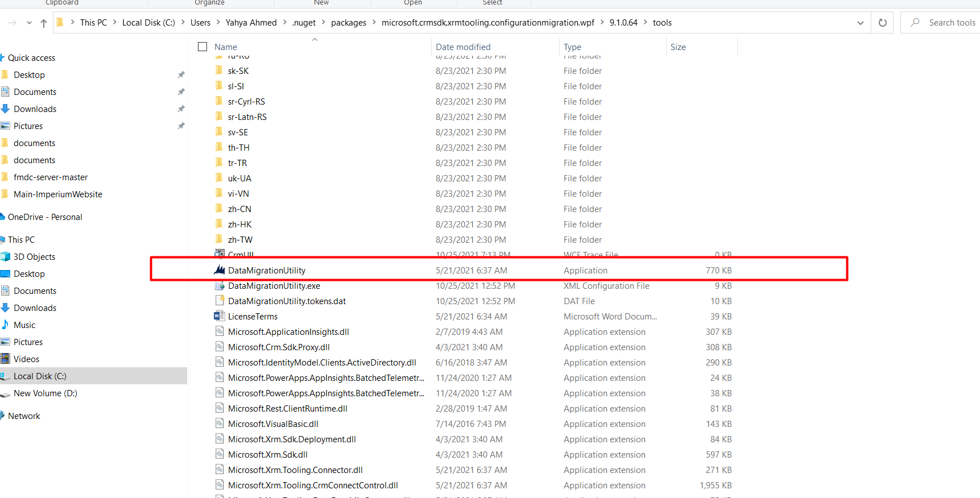The image size is (980, 498).
Task: Open the recent locations dropdown arrow
Action: pyautogui.click(x=29, y=23)
